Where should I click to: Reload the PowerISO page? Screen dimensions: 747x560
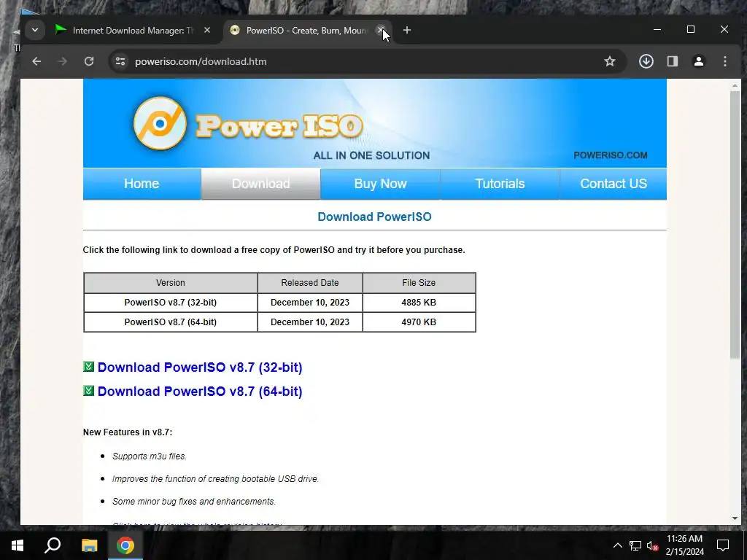point(89,61)
